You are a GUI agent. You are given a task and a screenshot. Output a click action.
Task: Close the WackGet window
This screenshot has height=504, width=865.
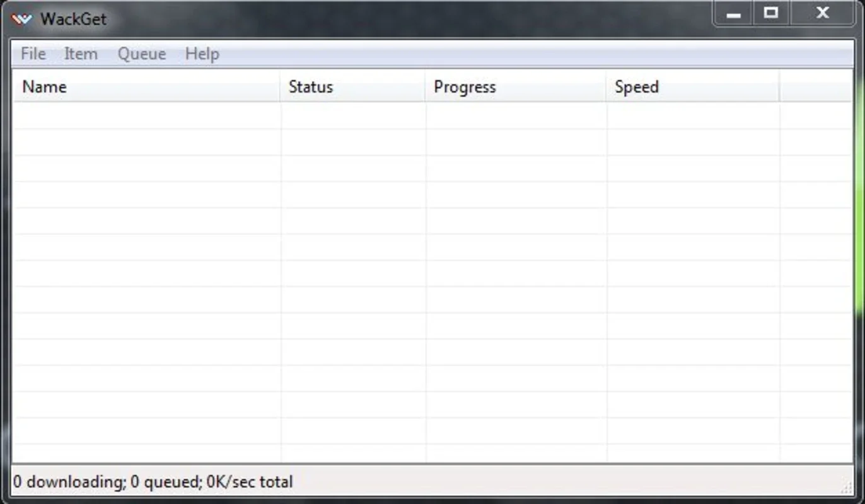click(x=822, y=13)
